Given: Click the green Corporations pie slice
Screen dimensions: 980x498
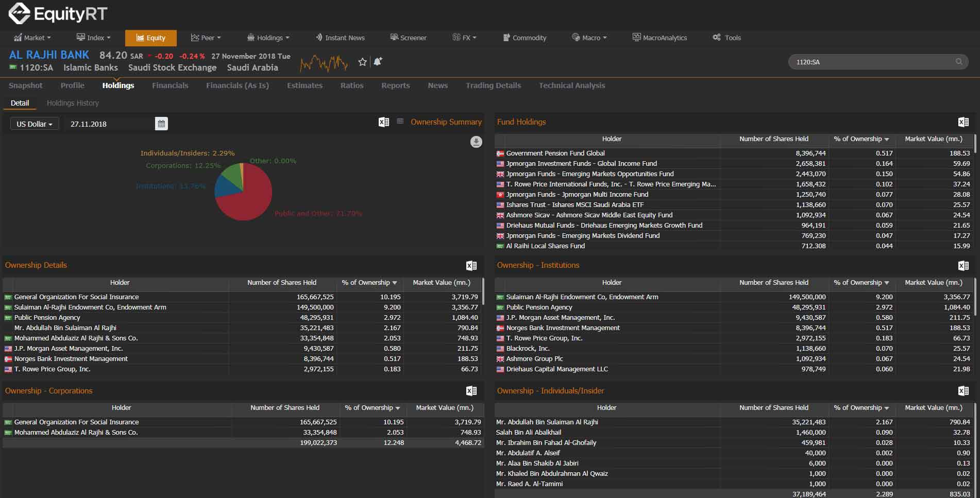Looking at the screenshot, I should click(x=233, y=177).
